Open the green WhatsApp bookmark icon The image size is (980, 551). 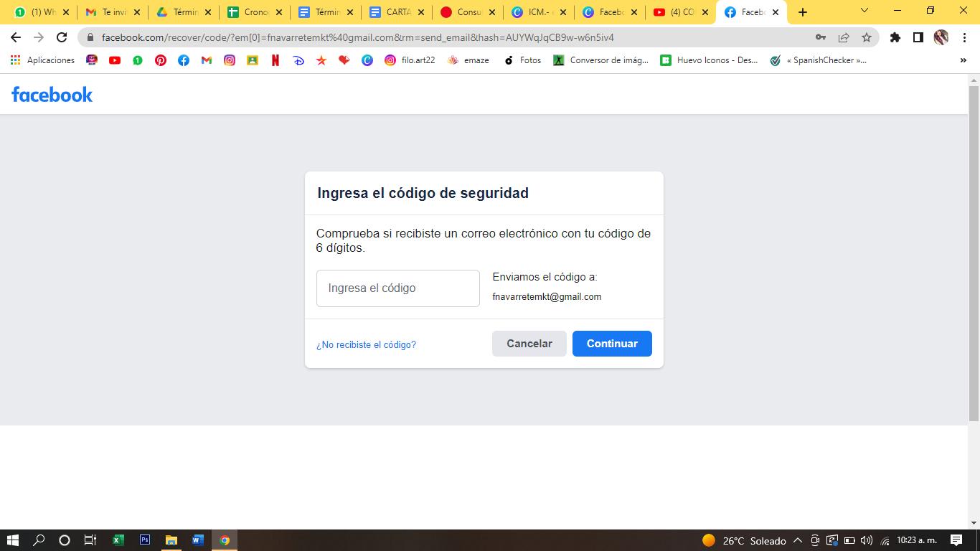[138, 60]
